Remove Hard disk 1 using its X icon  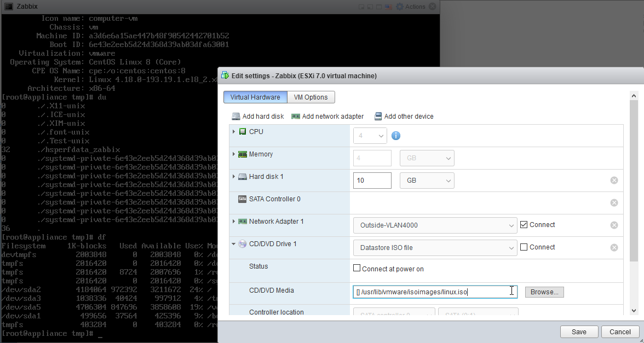[614, 181]
